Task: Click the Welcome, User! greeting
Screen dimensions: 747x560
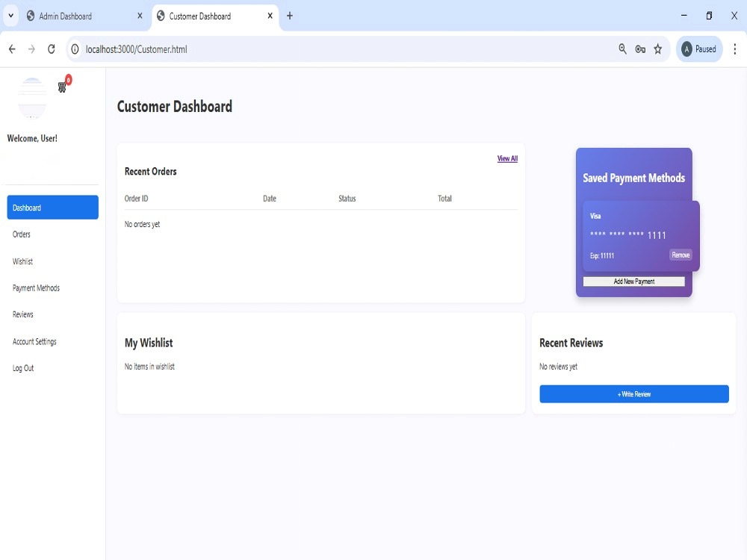Action: click(x=32, y=139)
